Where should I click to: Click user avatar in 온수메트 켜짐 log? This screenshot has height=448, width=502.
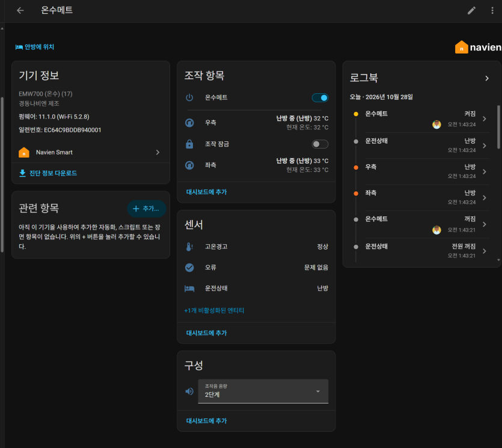(x=436, y=124)
